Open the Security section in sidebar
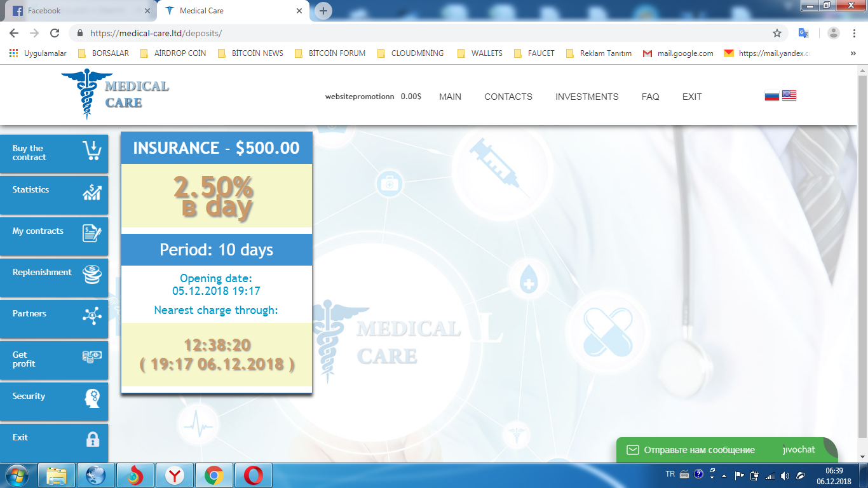 pyautogui.click(x=54, y=400)
